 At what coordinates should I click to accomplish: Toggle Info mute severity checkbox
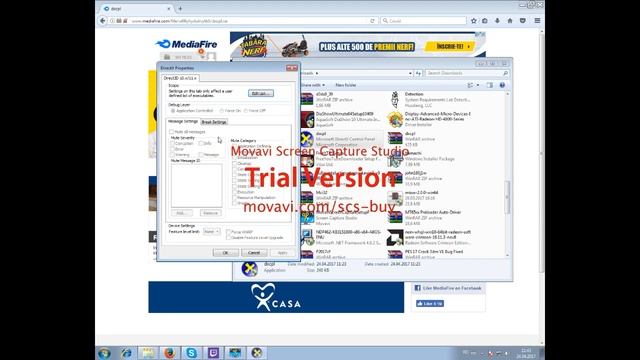[201, 143]
